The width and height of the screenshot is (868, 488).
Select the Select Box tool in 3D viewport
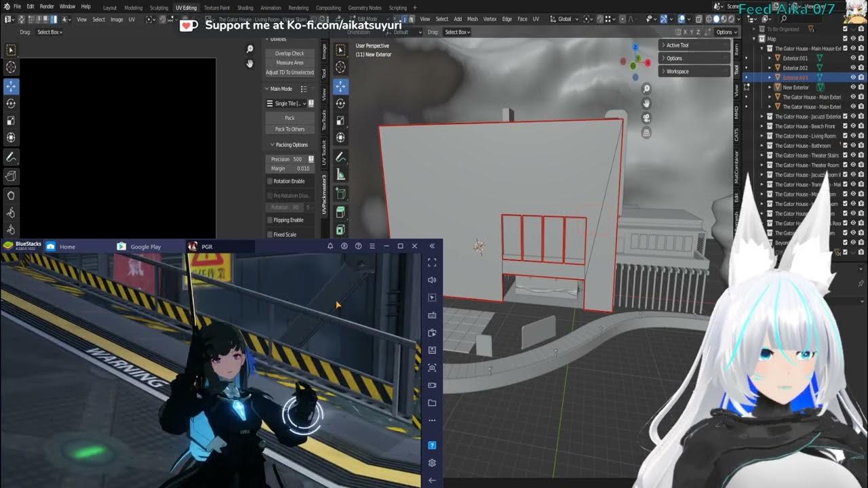pos(341,50)
